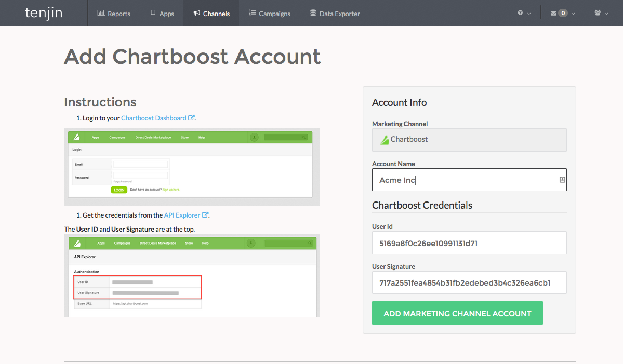Open the users account icon

point(598,12)
